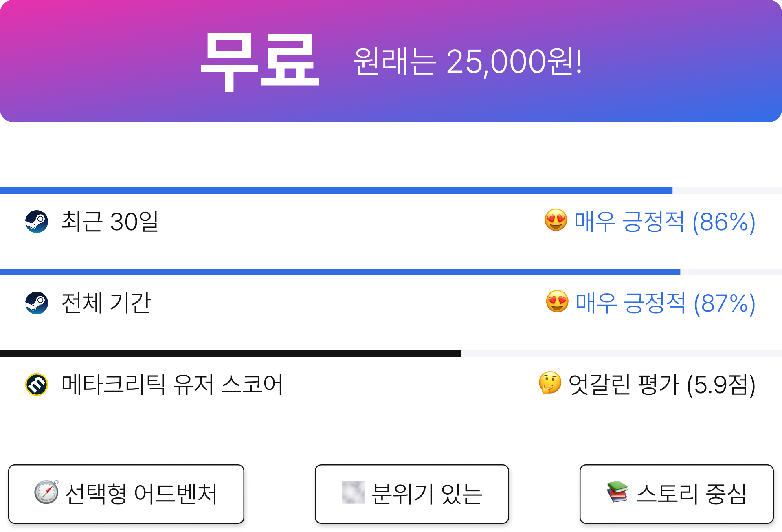Click the Metacritic logo icon
782x532 pixels.
[x=37, y=385]
